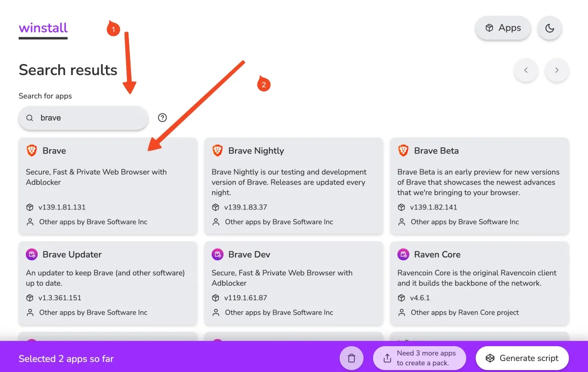Select the Brave app card
The height and width of the screenshot is (372, 588).
click(107, 186)
